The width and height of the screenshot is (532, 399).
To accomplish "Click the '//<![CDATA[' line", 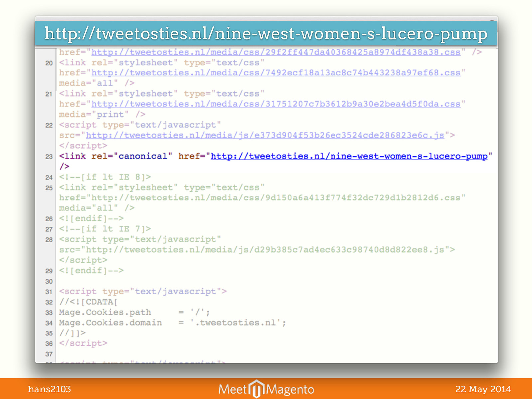I will pyautogui.click(x=88, y=302).
